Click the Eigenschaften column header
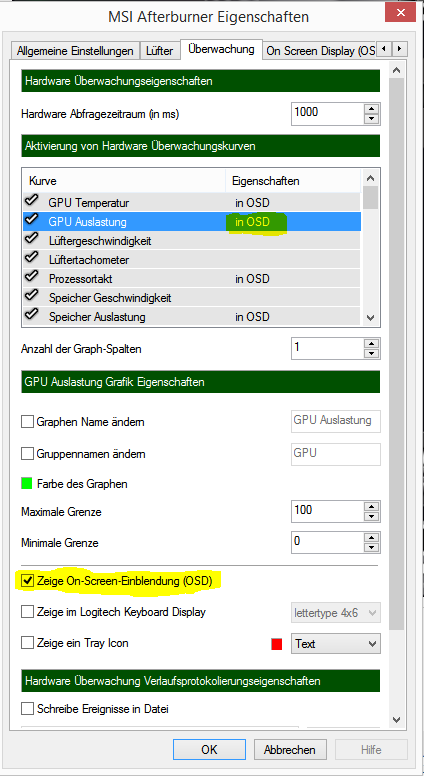Image resolution: width=424 pixels, height=777 pixels. pyautogui.click(x=294, y=181)
